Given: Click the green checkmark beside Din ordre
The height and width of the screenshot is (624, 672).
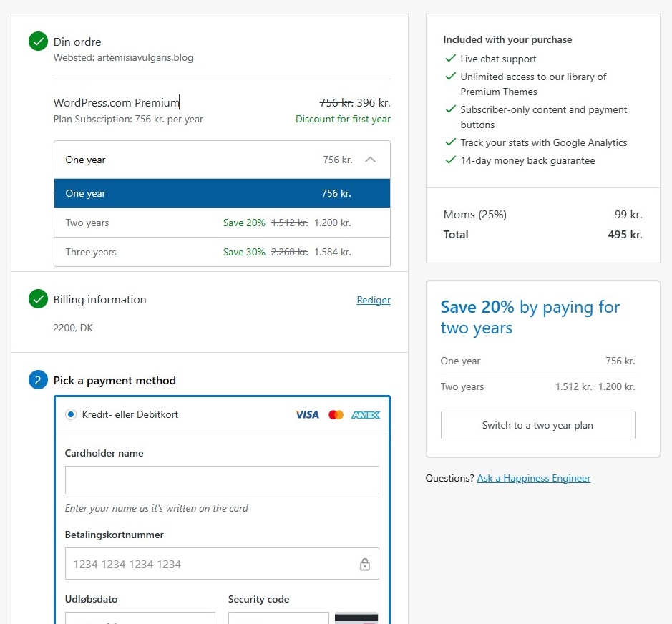Looking at the screenshot, I should 38,42.
